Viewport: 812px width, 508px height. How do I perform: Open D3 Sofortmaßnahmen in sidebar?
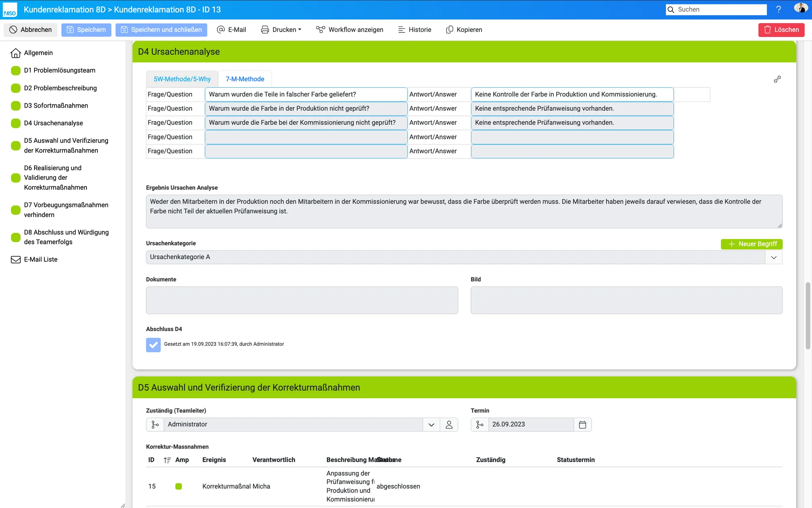[x=56, y=106]
